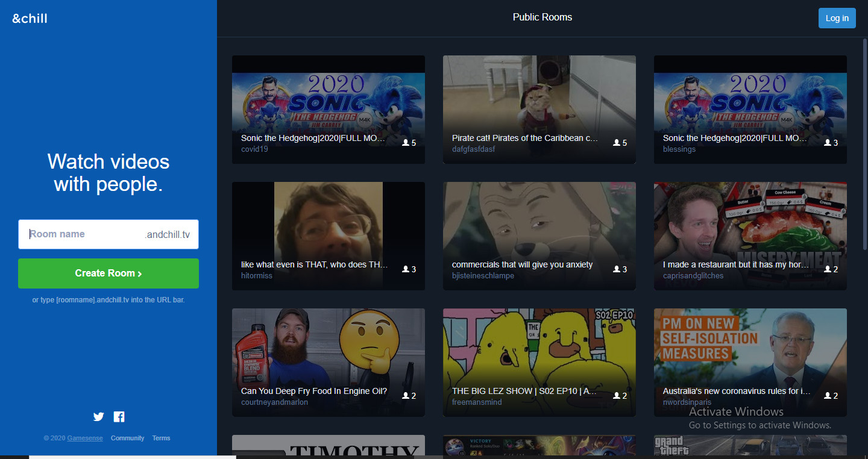
Task: Open the Pirate cat room thumbnail
Action: pyautogui.click(x=539, y=110)
